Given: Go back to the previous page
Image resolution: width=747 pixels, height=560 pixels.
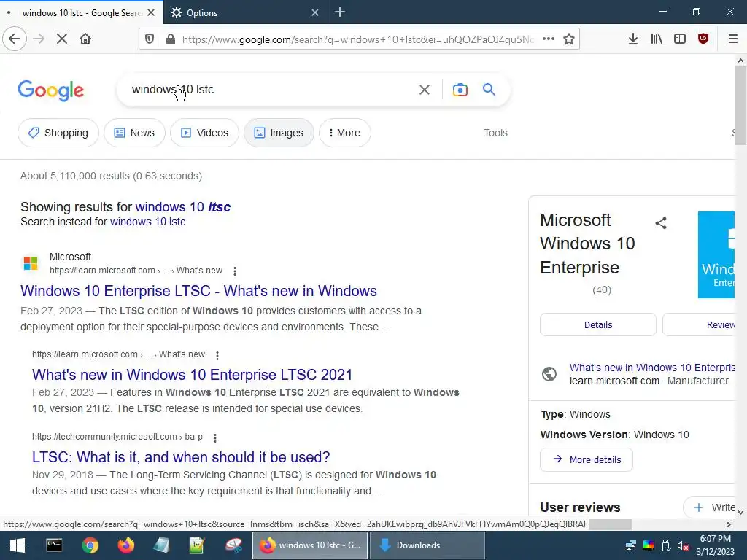Looking at the screenshot, I should tap(15, 39).
